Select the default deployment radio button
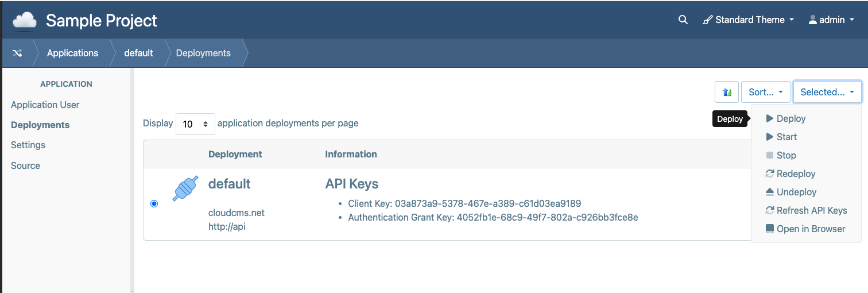This screenshot has width=868, height=293. pos(154,204)
